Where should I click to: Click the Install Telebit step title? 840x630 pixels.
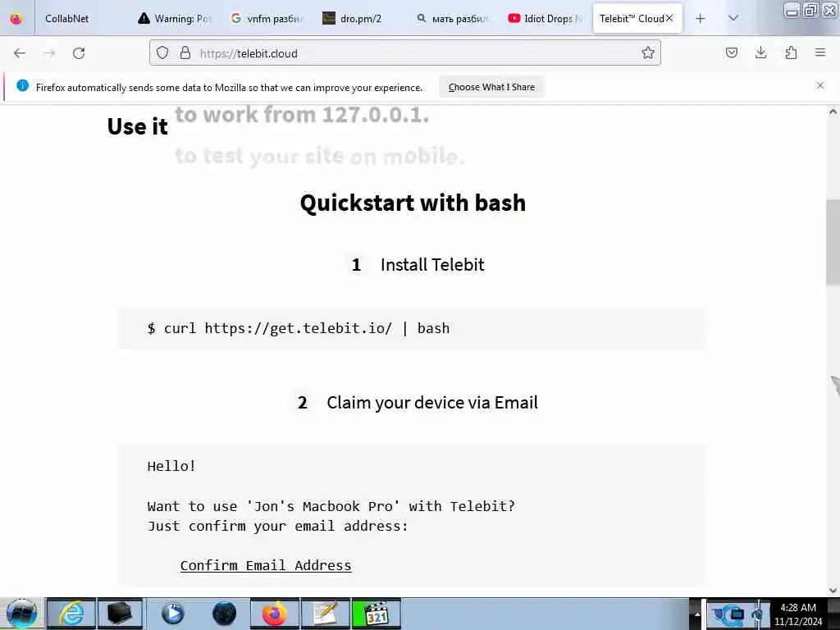[x=432, y=265]
